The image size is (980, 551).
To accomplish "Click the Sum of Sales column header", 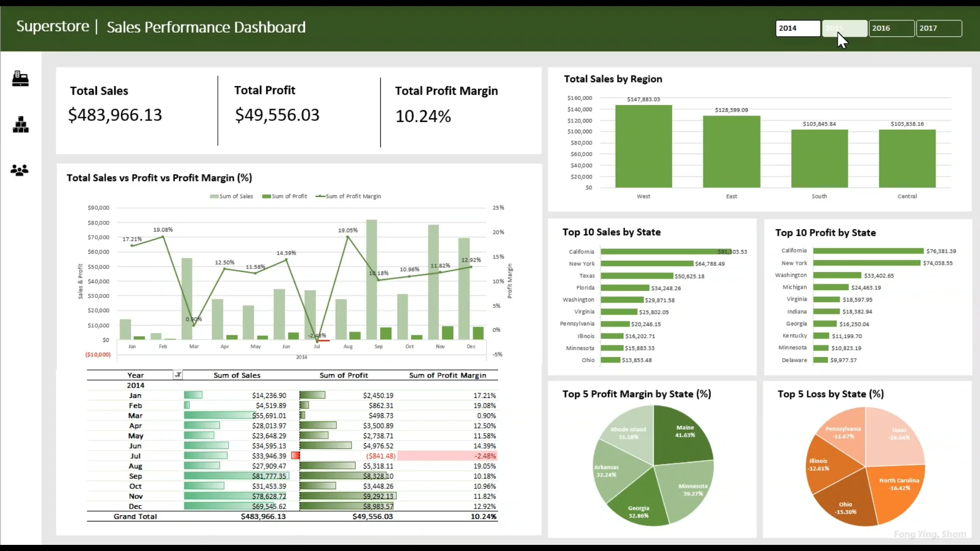I will coord(237,375).
